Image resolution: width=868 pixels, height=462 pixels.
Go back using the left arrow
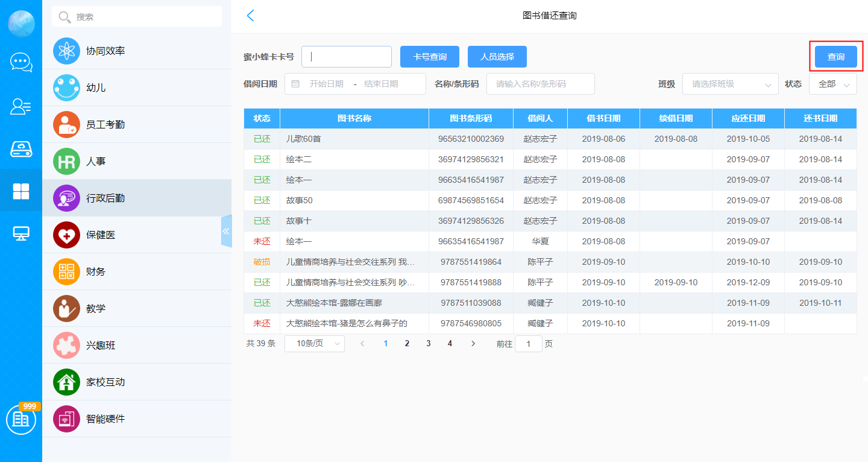click(x=251, y=16)
